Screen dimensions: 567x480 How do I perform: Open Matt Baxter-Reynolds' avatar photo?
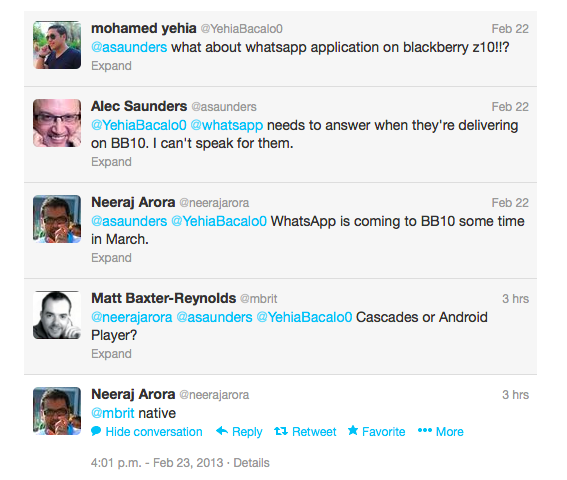pyautogui.click(x=57, y=315)
